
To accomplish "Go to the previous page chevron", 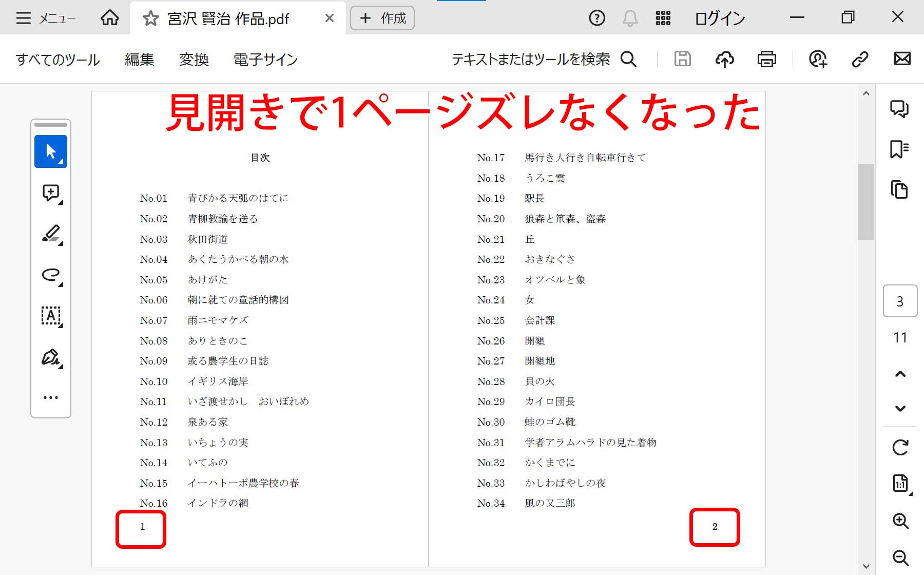I will click(x=900, y=374).
